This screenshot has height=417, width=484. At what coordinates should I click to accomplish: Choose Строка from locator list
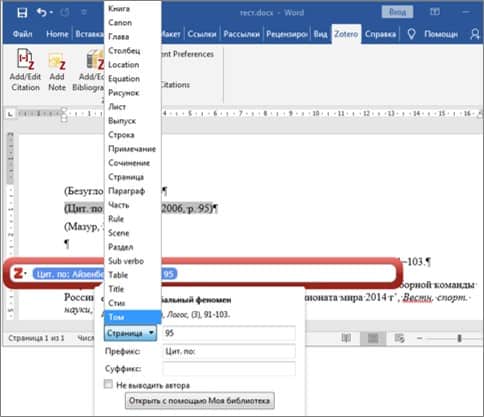point(133,135)
